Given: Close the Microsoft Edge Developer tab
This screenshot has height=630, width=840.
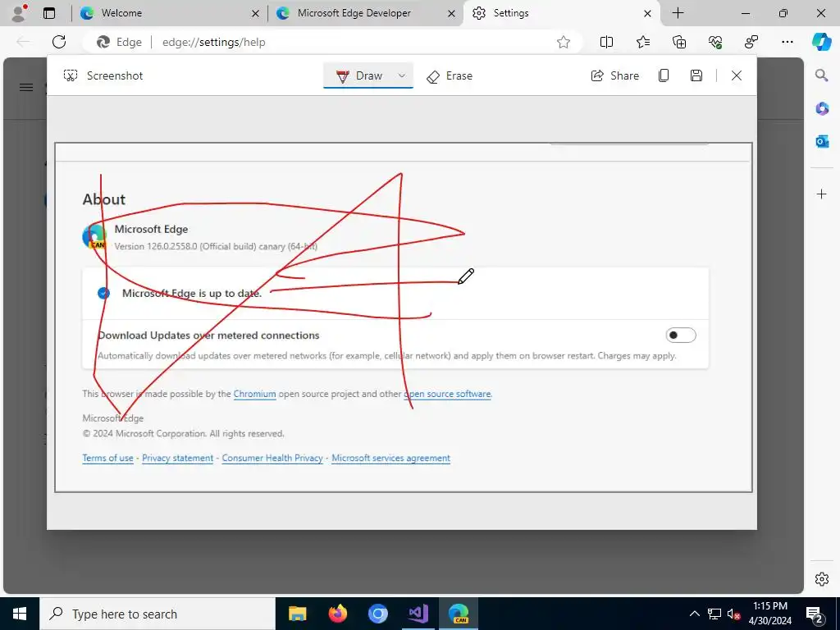Looking at the screenshot, I should click(x=452, y=13).
